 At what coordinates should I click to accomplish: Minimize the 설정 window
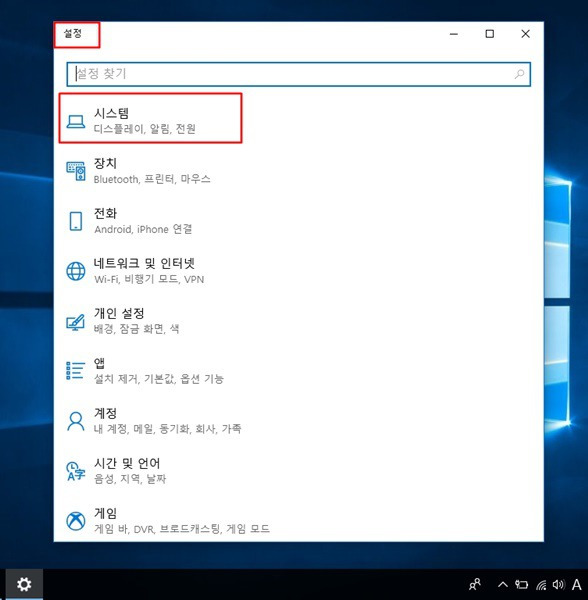point(454,34)
